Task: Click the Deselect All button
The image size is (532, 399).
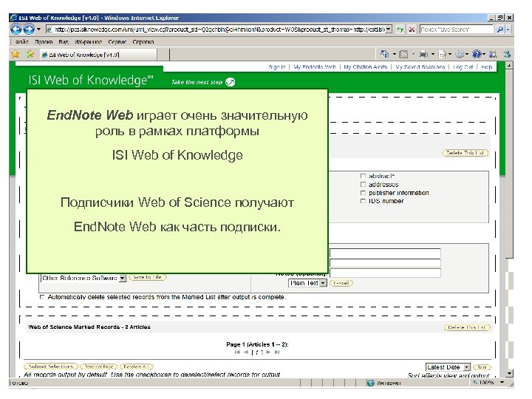Action: (137, 366)
